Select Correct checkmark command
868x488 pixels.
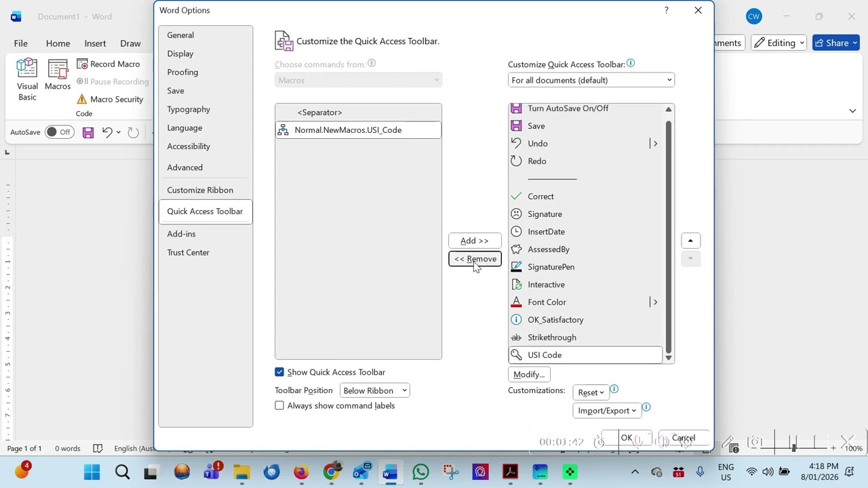(x=585, y=197)
